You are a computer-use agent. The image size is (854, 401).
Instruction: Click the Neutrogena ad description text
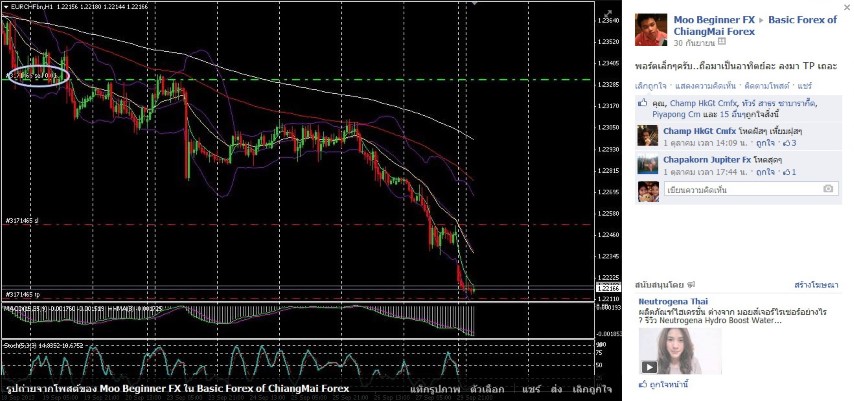point(733,317)
